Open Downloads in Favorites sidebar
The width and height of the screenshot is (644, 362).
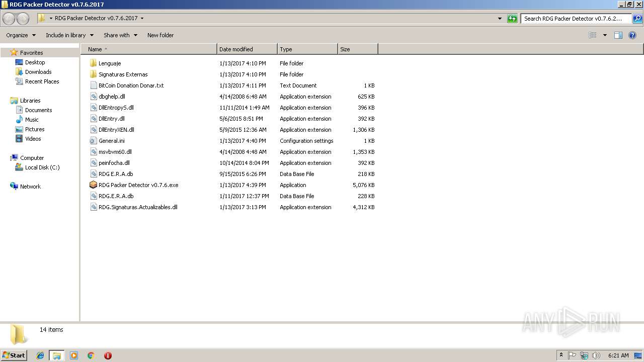[x=38, y=72]
